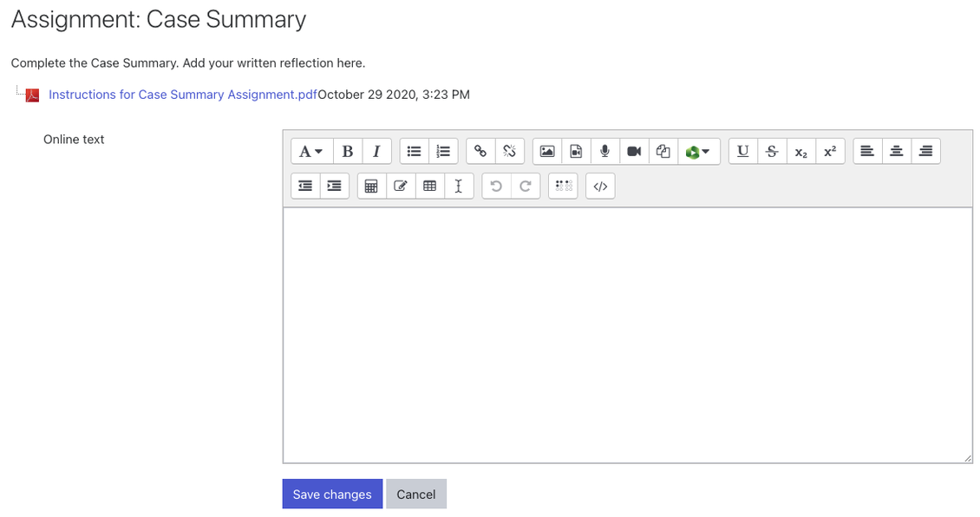Screen dimensions: 980x517
Task: Record audio using the microphone tool
Action: click(604, 151)
